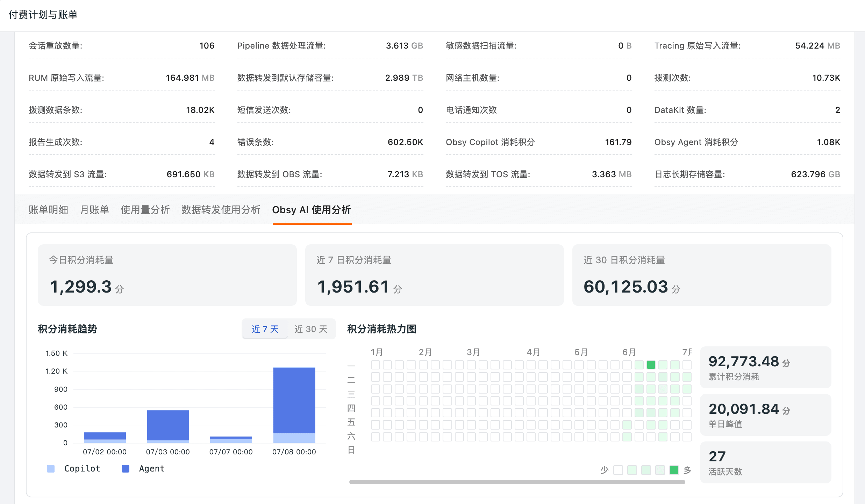The width and height of the screenshot is (865, 504).
Task: Click the dark green heatmap cell in June
Action: tap(651, 365)
